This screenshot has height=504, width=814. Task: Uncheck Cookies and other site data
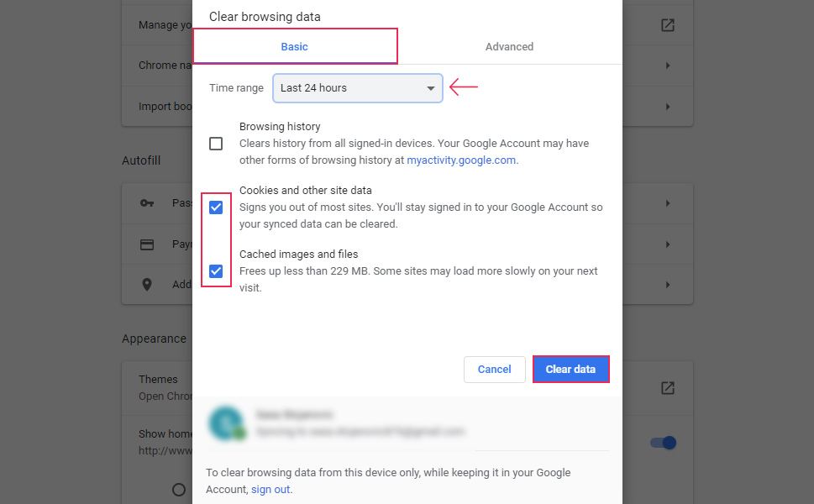pos(216,207)
